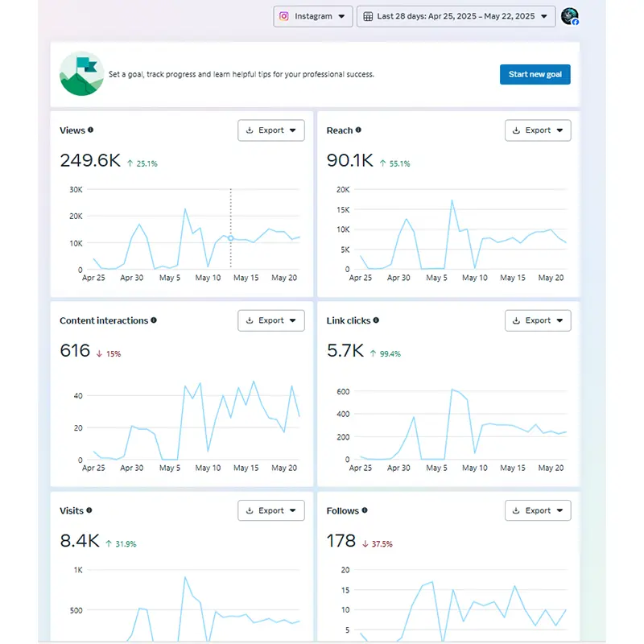The width and height of the screenshot is (644, 644).
Task: Click the Views card title
Action: pyautogui.click(x=72, y=130)
